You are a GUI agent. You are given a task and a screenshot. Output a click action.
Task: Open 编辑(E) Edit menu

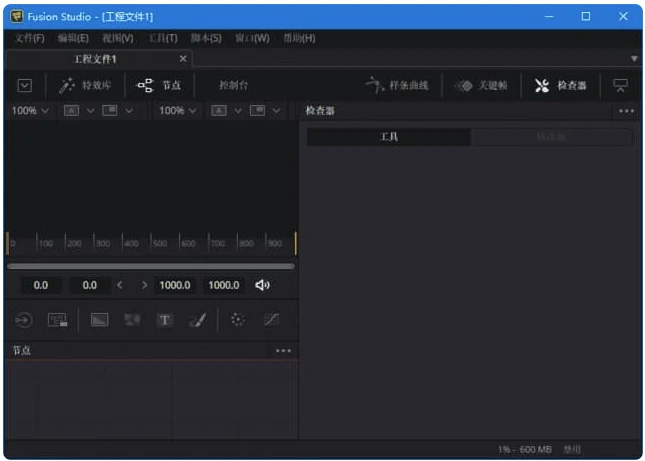pos(73,38)
